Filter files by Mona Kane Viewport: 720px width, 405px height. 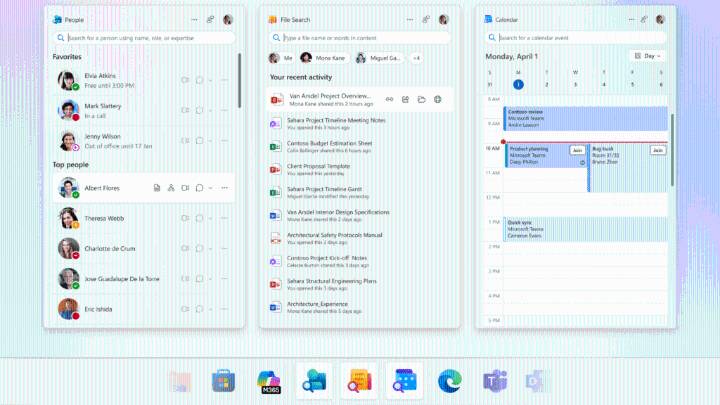(x=323, y=58)
